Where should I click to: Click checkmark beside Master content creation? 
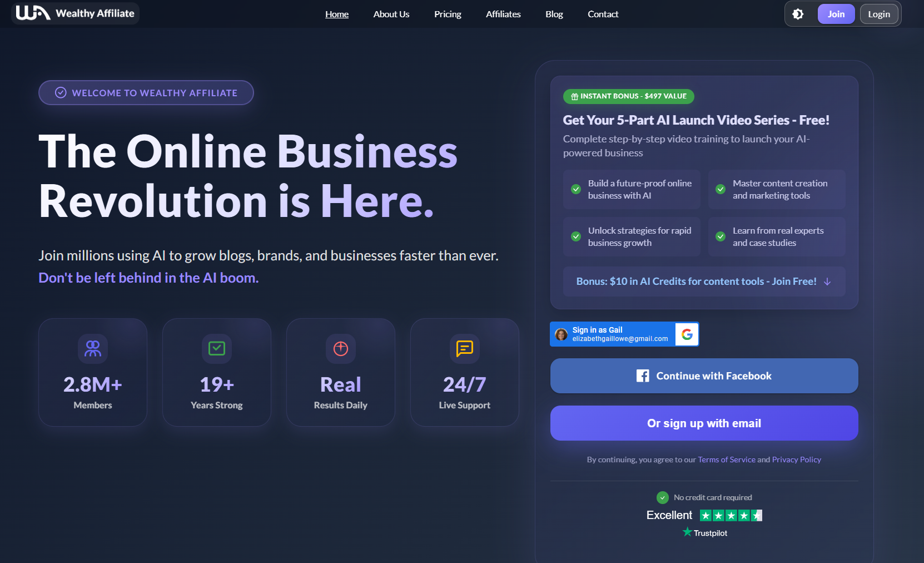click(721, 189)
